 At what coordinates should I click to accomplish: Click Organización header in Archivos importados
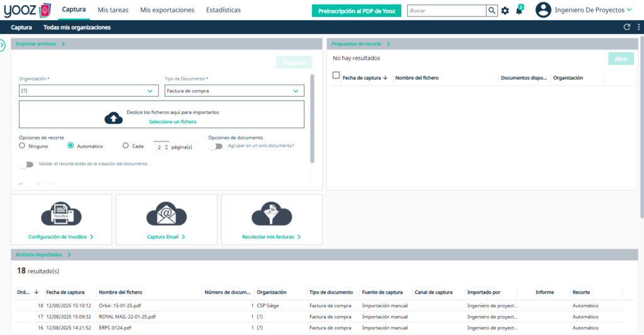[272, 292]
